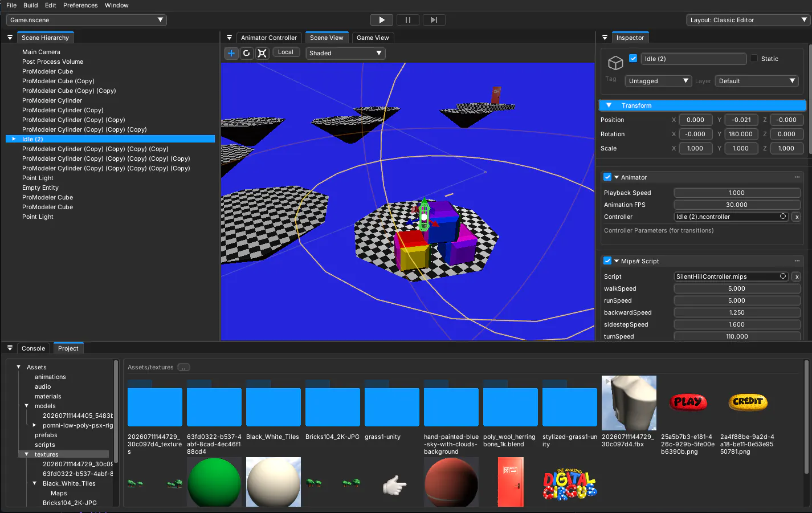Clear the Controller field with the x button
This screenshot has height=513, width=812.
(797, 217)
